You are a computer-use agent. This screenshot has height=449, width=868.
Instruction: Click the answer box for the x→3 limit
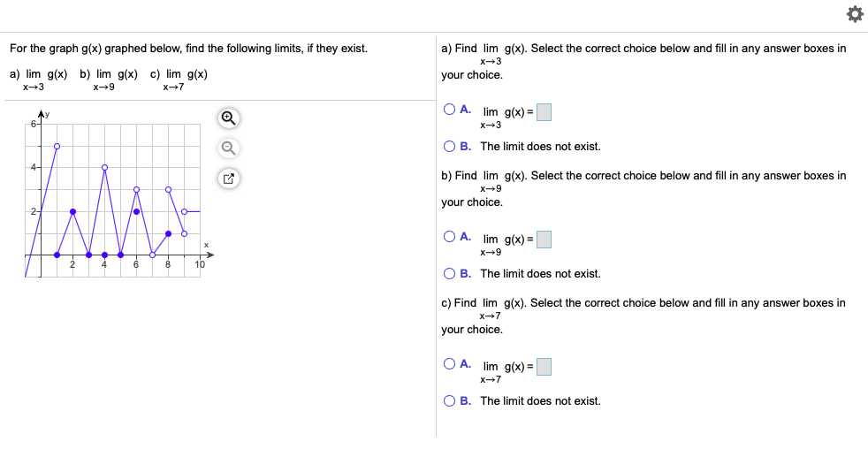(x=544, y=112)
